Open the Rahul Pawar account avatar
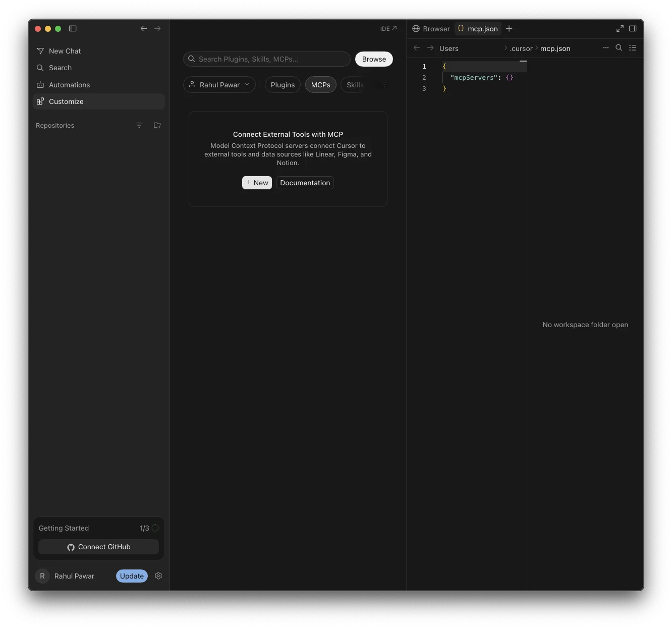This screenshot has height=628, width=672. [x=42, y=576]
